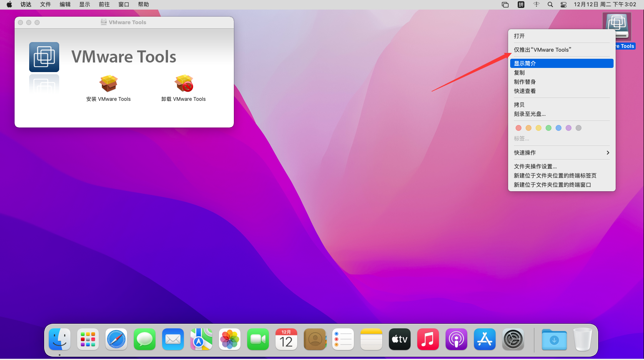Viewport: 644px width, 360px height.
Task: Open the 编辑 menu in menu bar
Action: pos(65,5)
